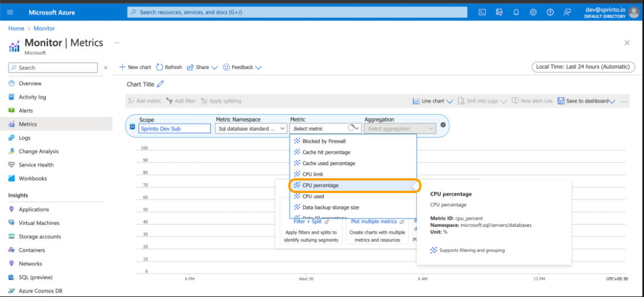Open the notifications bell

point(516,13)
